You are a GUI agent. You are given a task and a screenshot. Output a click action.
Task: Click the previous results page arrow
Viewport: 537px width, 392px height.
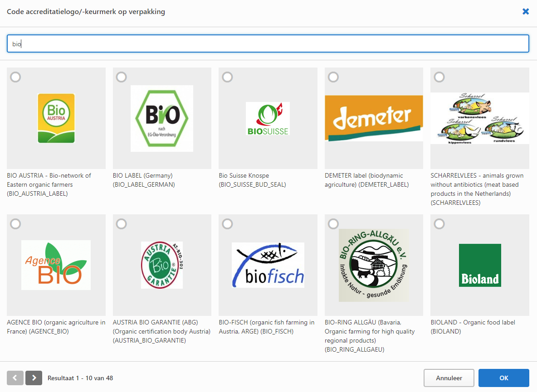click(15, 378)
